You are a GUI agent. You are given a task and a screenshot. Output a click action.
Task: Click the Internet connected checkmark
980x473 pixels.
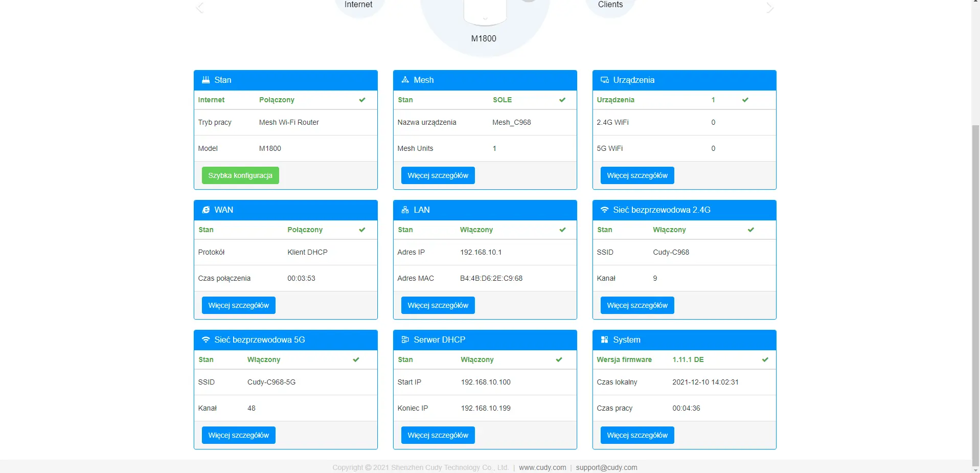click(362, 100)
